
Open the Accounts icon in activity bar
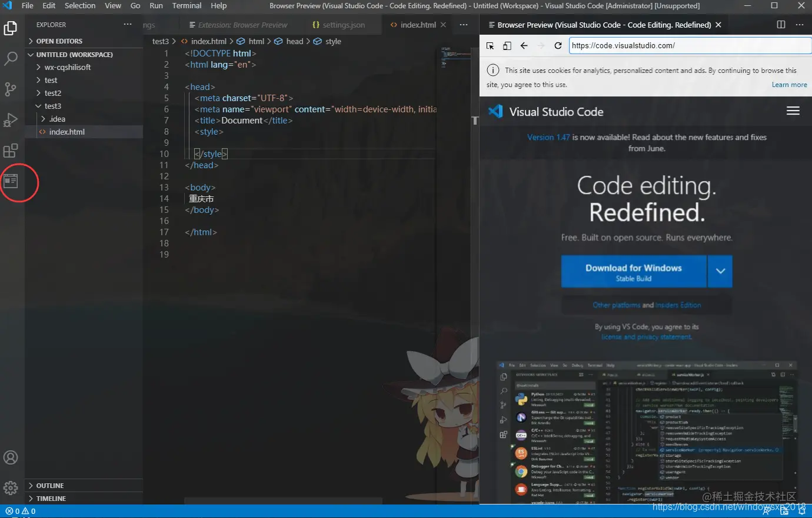click(x=11, y=457)
